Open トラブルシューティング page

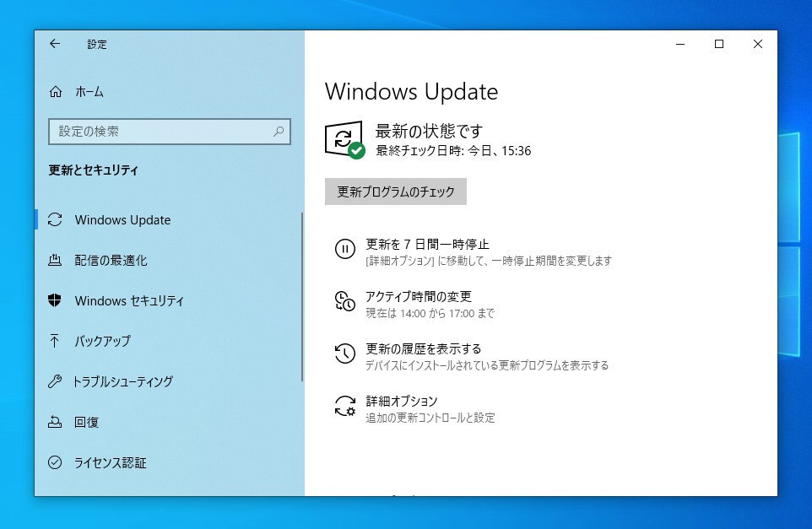point(122,381)
